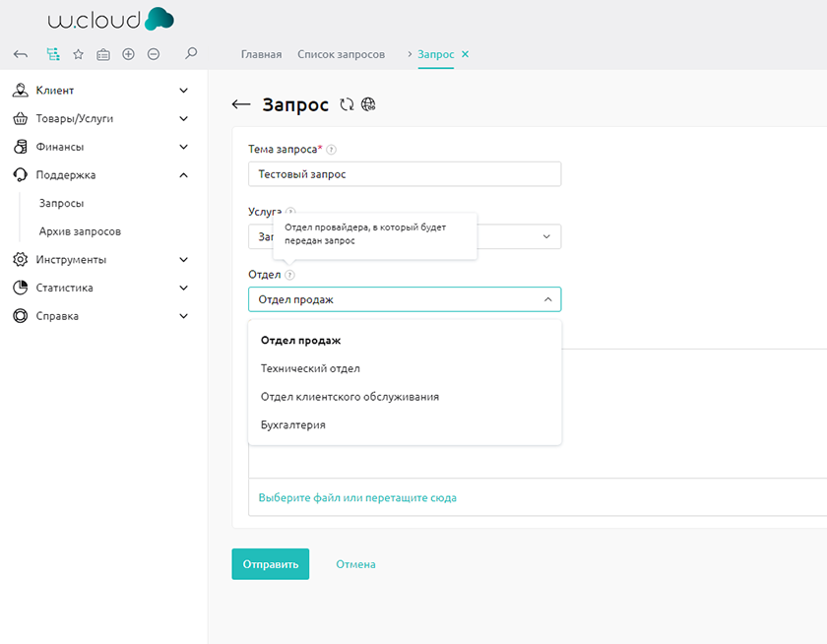Click the minus circle icon in toolbar

click(154, 54)
